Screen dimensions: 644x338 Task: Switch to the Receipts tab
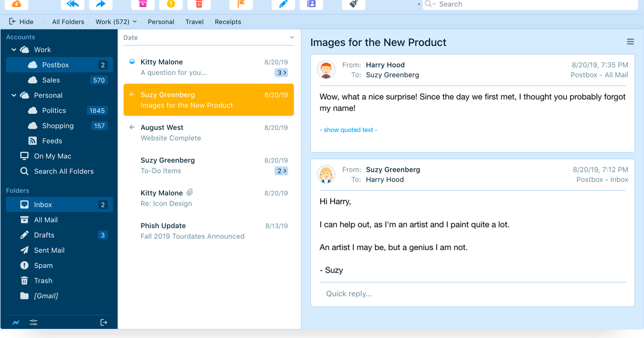pyautogui.click(x=228, y=22)
